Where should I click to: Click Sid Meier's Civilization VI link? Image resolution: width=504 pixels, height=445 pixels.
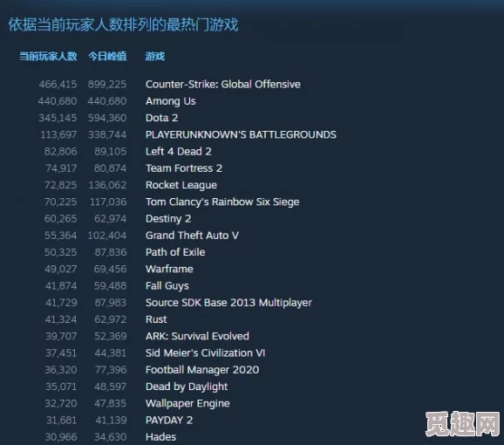point(205,353)
